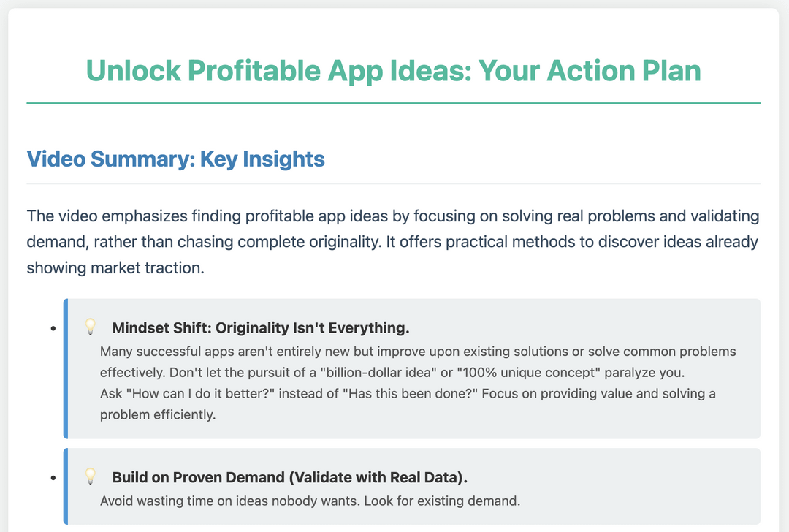Screen dimensions: 789x532
Task: Select the Video Summary: Key Insights heading
Action: pyautogui.click(x=175, y=159)
